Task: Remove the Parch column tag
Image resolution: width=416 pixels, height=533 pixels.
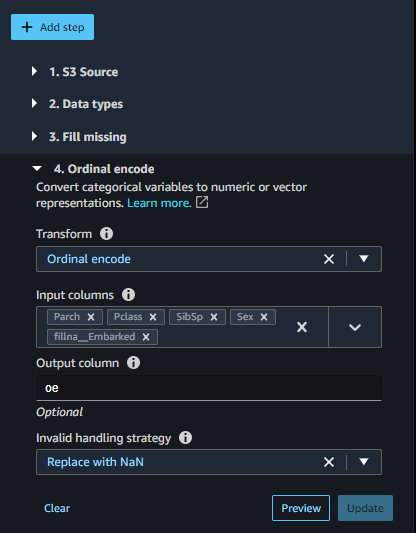Action: [91, 317]
